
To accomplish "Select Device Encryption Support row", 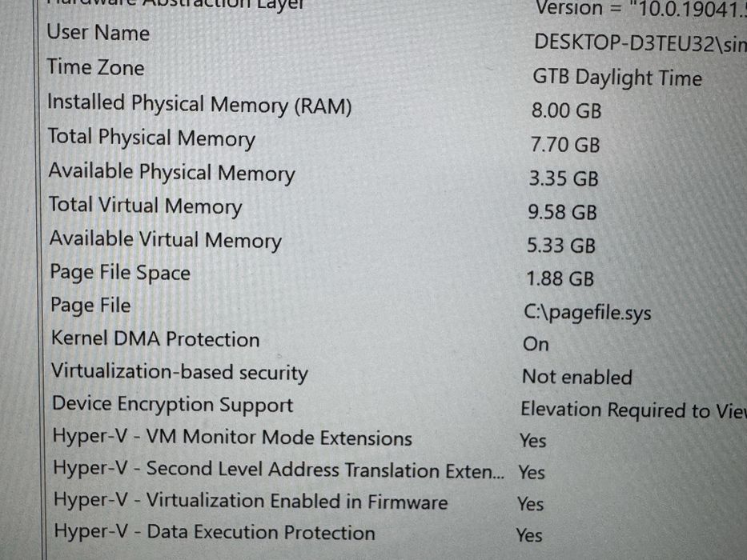I will click(172, 405).
